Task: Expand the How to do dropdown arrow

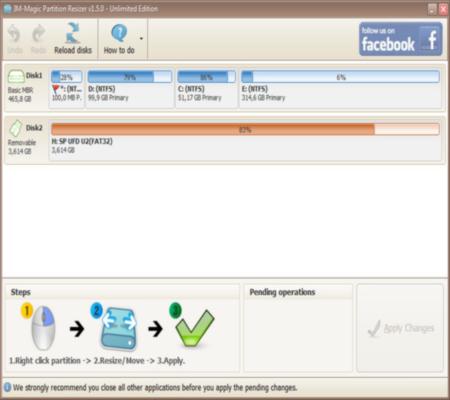Action: click(x=141, y=39)
